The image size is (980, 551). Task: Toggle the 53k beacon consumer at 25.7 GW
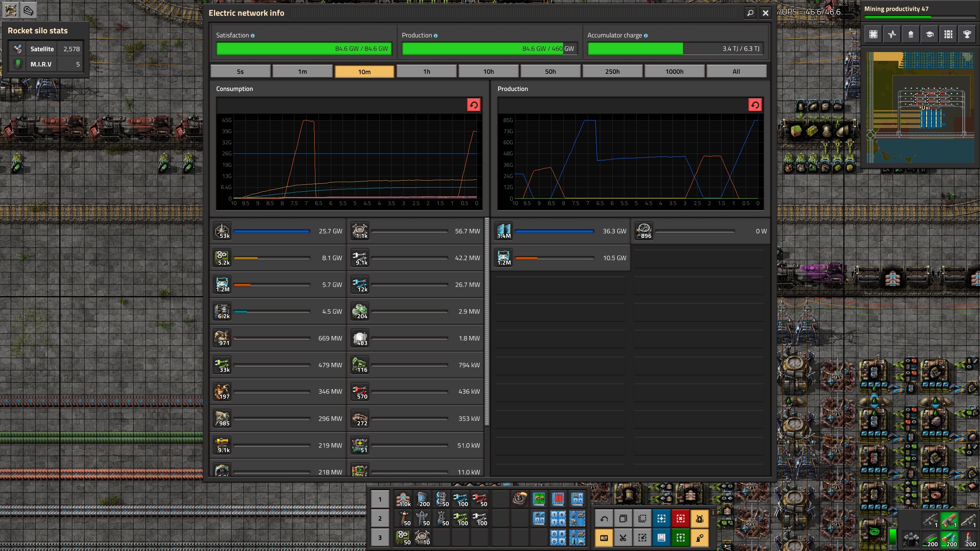pos(278,231)
